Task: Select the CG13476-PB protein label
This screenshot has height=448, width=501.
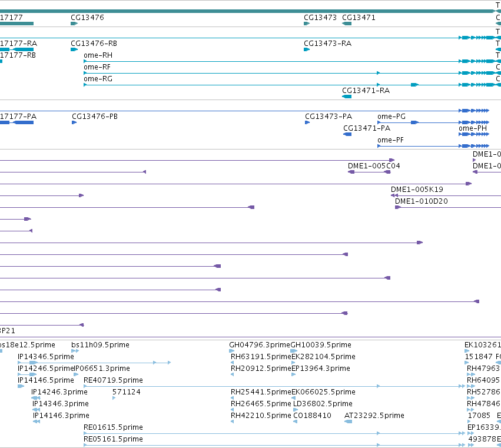Action: 95,117
